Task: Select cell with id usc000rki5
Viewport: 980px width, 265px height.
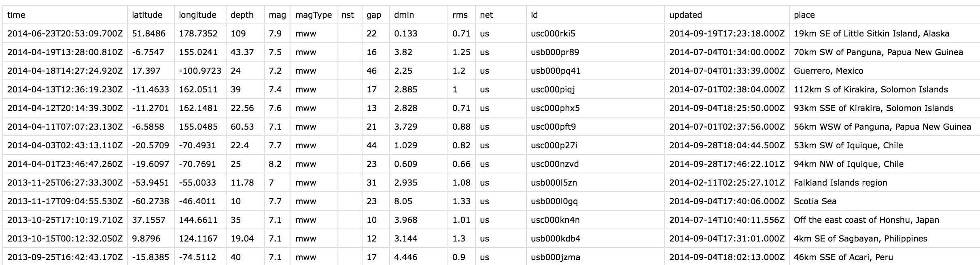Action: [x=553, y=34]
